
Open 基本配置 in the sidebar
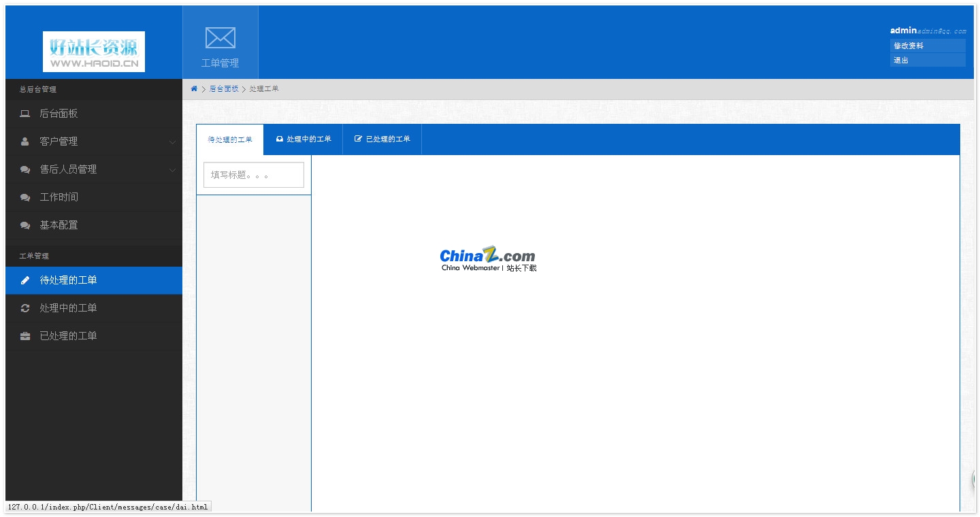point(94,225)
